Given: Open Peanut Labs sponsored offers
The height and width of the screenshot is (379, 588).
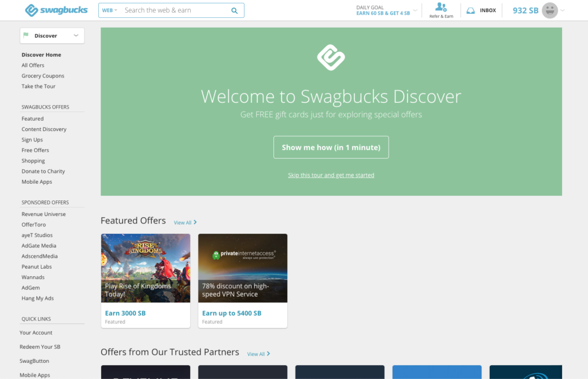Looking at the screenshot, I should point(37,266).
